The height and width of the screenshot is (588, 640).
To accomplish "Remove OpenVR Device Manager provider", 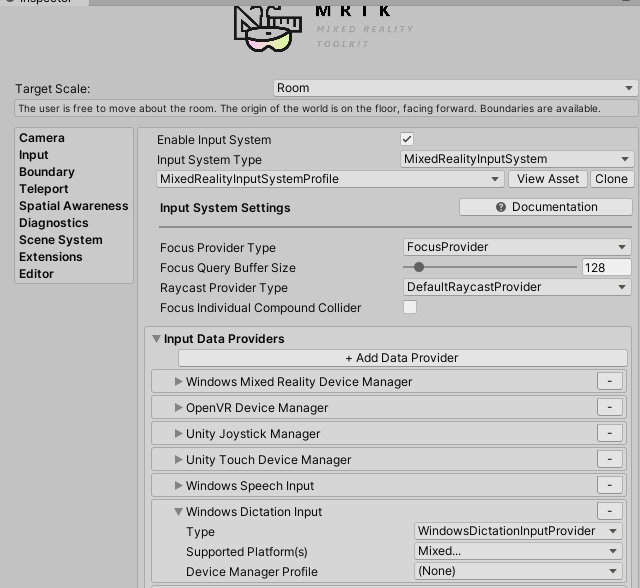I will tap(610, 407).
